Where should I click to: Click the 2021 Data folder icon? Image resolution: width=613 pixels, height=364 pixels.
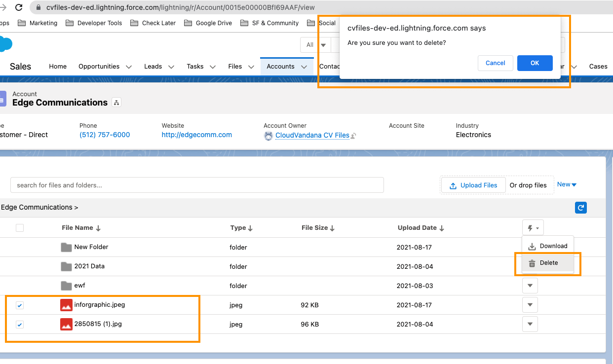click(x=66, y=266)
